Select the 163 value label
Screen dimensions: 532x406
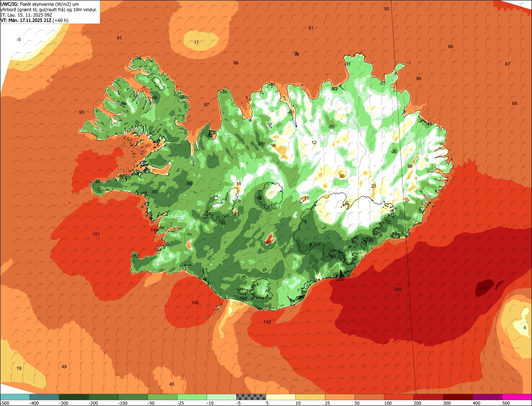[332, 256]
